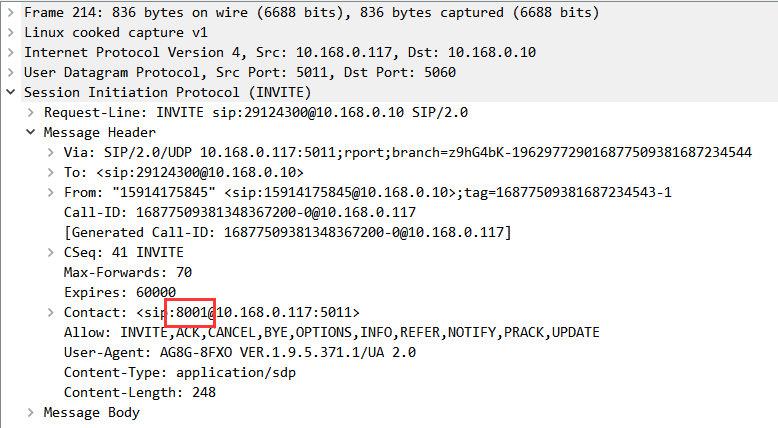
Task: Select the Content-Length: 248 line
Action: tap(139, 392)
